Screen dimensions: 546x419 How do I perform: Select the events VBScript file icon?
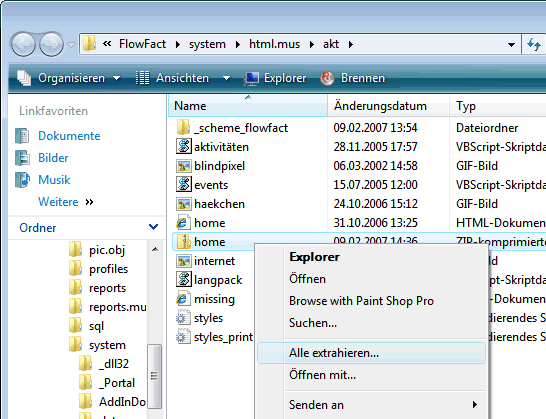tap(184, 184)
